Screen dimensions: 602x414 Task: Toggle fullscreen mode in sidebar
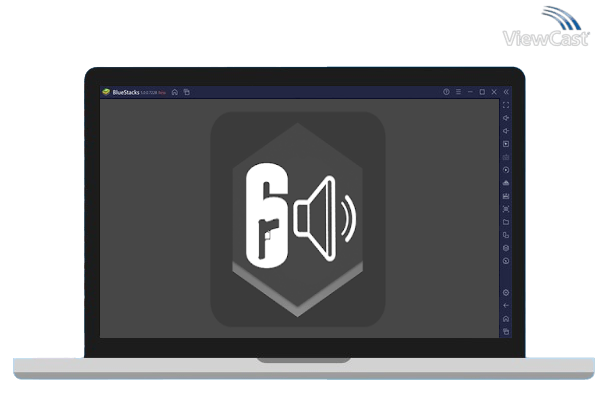pyautogui.click(x=506, y=105)
